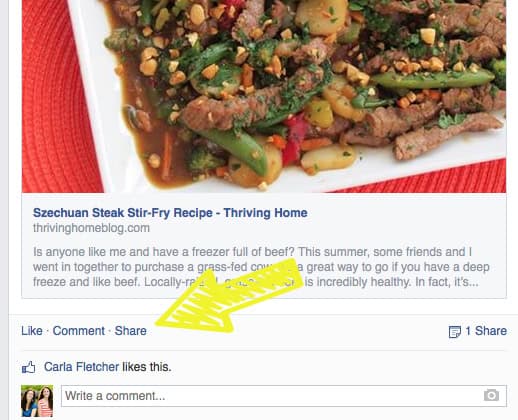The height and width of the screenshot is (420, 518).
Task: Open the Comment link under the post
Action: 79,331
